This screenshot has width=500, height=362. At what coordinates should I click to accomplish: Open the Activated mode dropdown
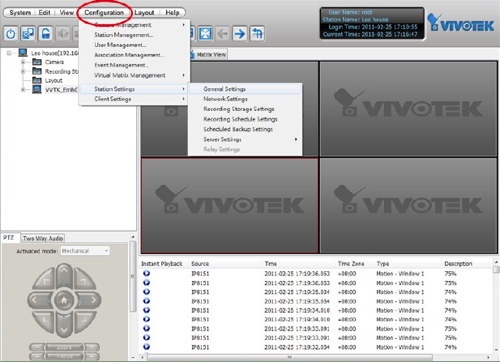coord(85,251)
